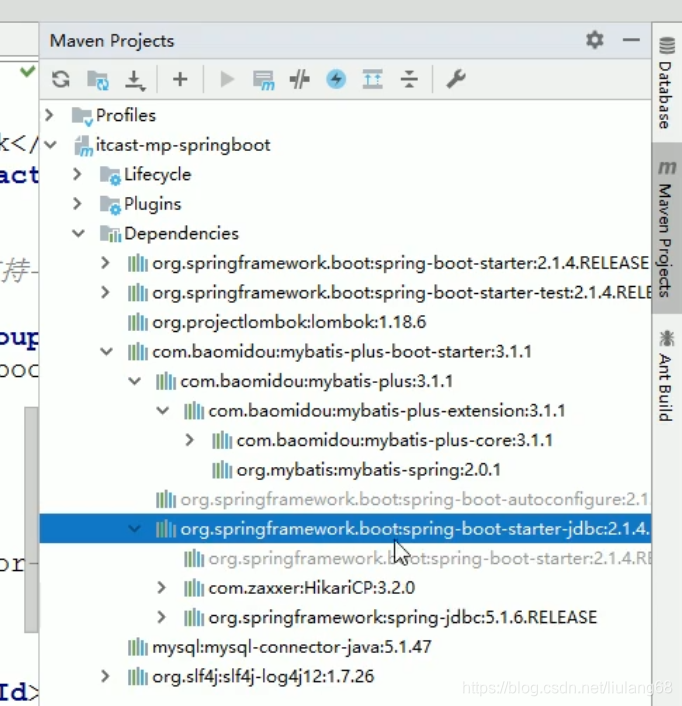Screen dimensions: 682x706
Task: Add Maven project plus icon
Action: [x=180, y=80]
